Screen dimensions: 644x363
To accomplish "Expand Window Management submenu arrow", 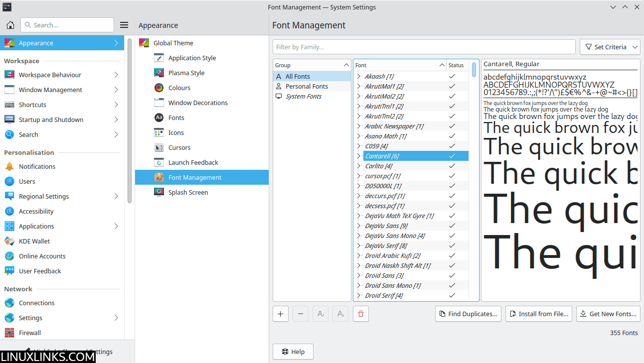I will [116, 90].
